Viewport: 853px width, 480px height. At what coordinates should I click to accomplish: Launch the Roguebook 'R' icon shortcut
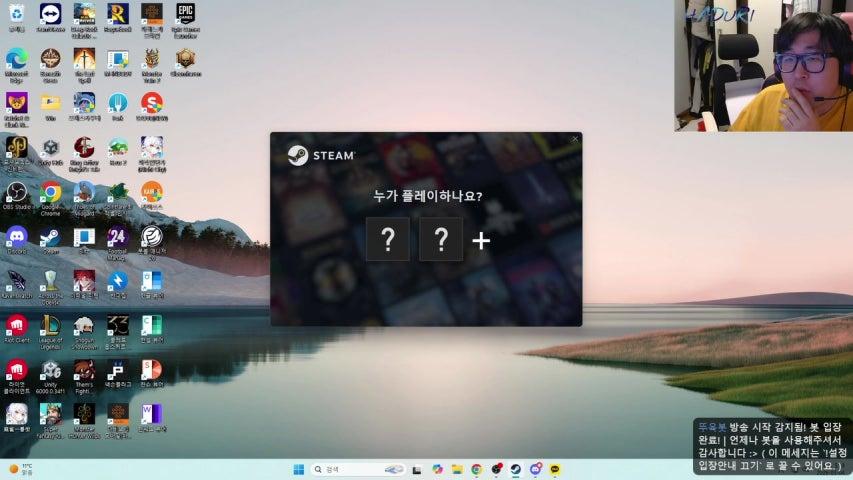[118, 17]
